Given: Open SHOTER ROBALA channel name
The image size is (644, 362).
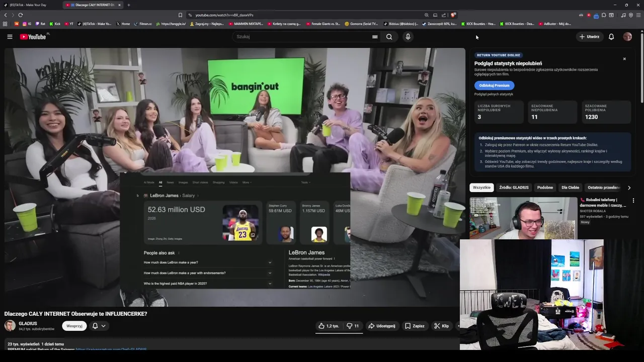Looking at the screenshot, I should coord(593,211).
